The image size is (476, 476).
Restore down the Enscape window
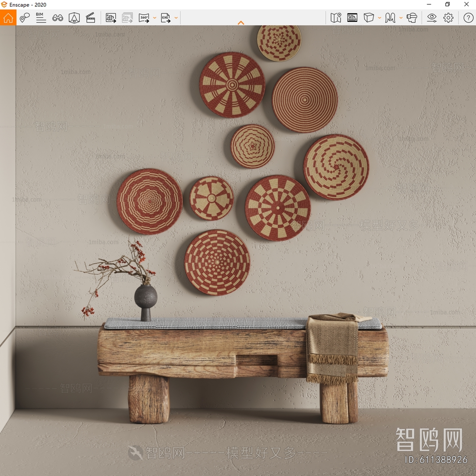447,4
